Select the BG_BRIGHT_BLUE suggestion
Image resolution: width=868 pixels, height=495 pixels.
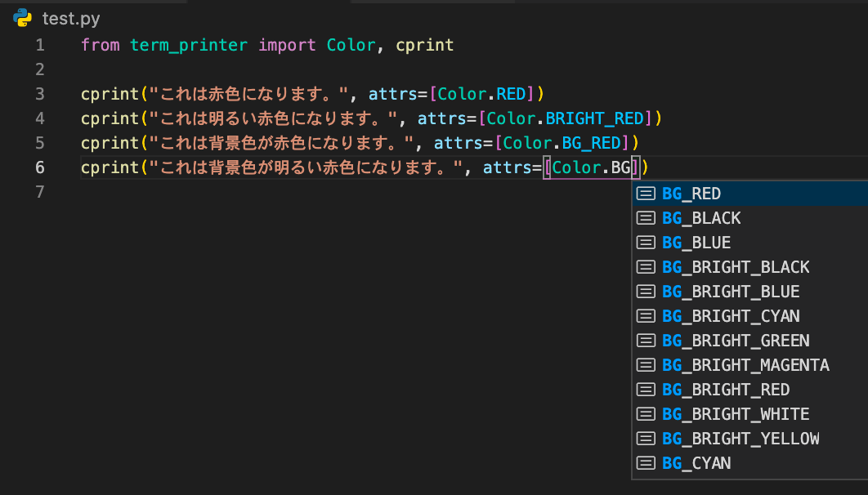[750, 292]
